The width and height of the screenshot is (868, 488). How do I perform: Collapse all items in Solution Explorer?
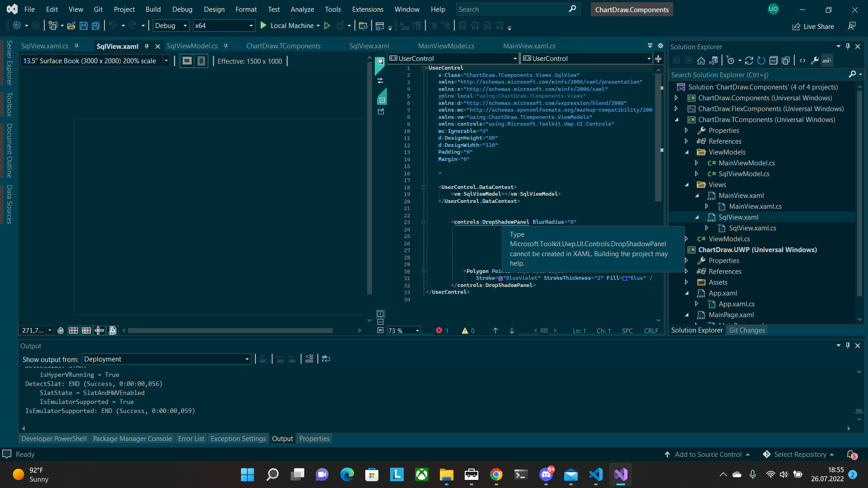tap(774, 60)
